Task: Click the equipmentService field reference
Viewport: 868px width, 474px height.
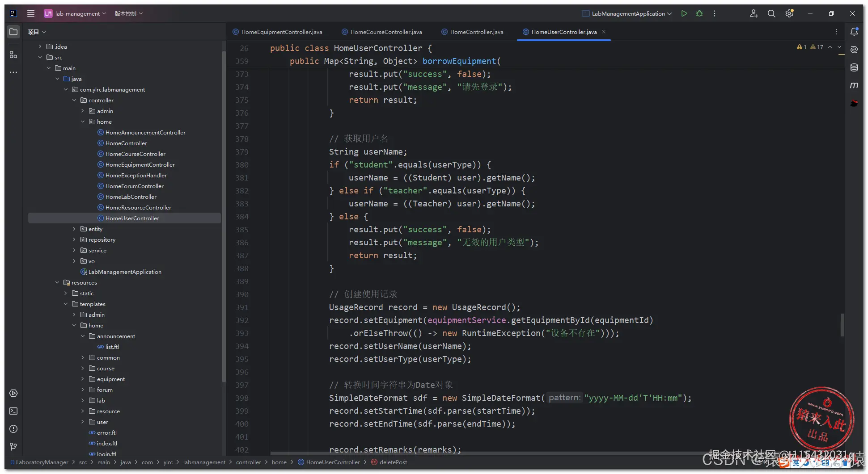Action: (x=467, y=320)
